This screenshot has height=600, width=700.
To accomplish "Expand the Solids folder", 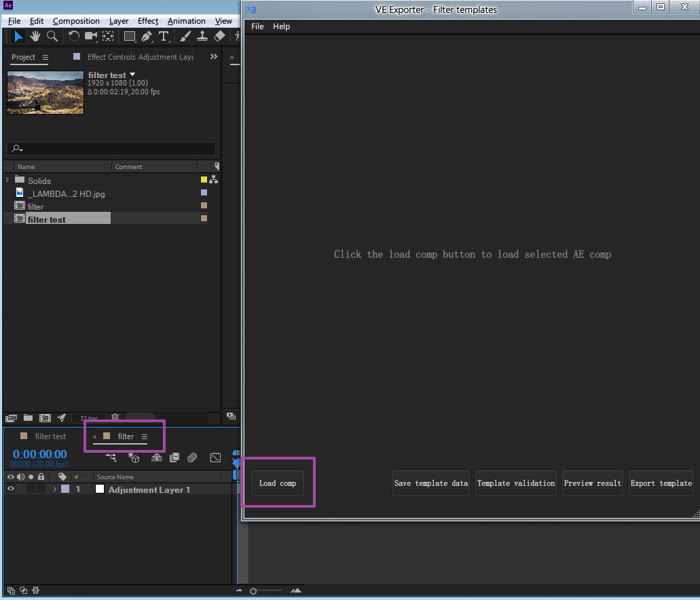I will click(7, 180).
